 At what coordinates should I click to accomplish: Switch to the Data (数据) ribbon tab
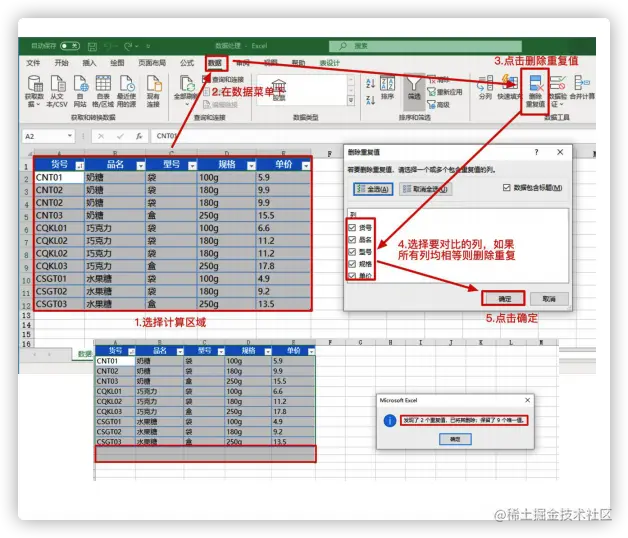215,63
